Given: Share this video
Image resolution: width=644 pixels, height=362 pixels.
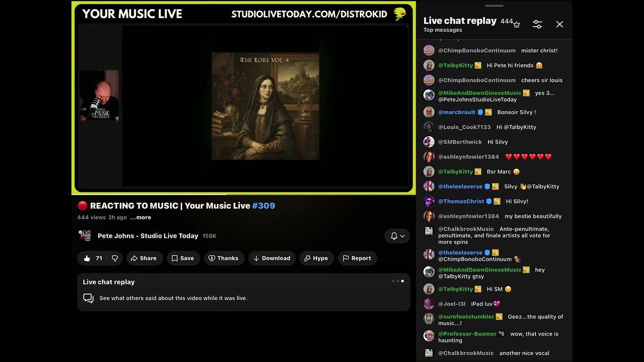Looking at the screenshot, I should [144, 258].
